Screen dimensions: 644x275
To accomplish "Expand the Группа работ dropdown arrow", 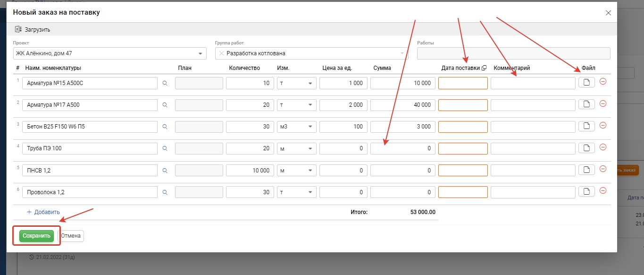I will point(402,53).
